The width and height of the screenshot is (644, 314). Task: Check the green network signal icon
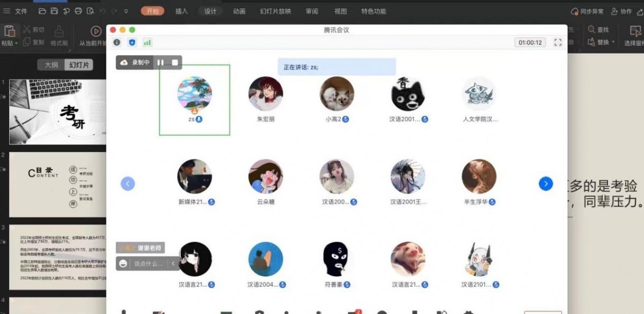pos(147,42)
